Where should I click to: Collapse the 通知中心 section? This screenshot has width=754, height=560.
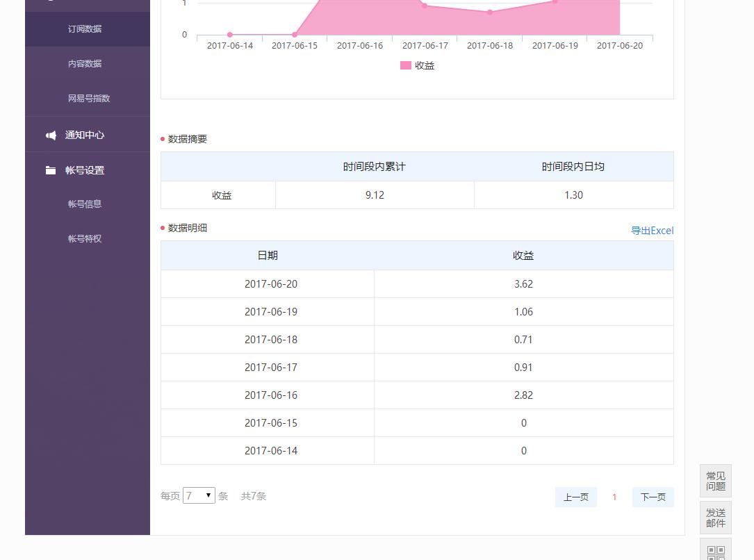point(84,134)
